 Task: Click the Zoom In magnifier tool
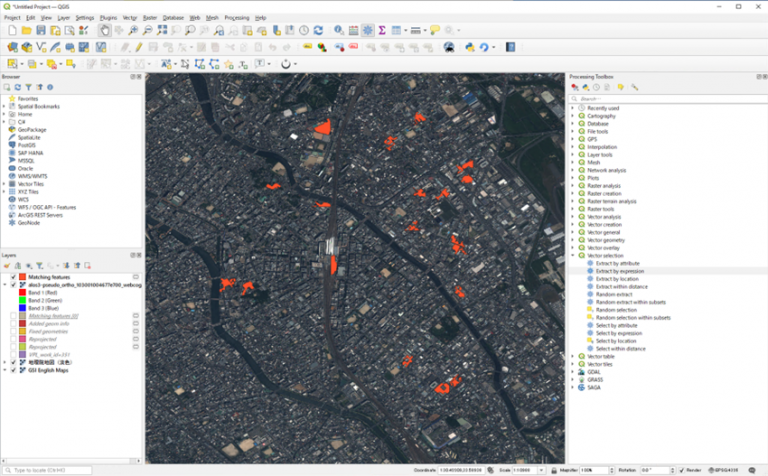(133, 30)
